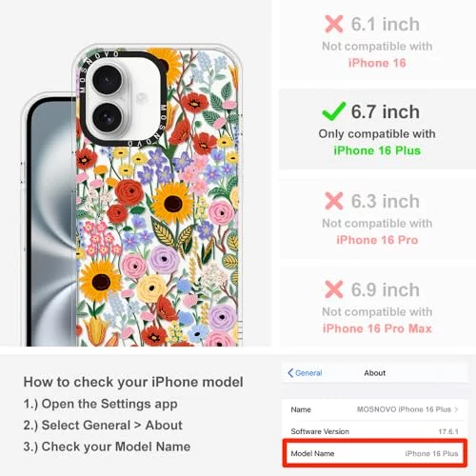476x476 pixels.
Task: Select the Model Name row highlighted in red
Action: pyautogui.click(x=374, y=453)
